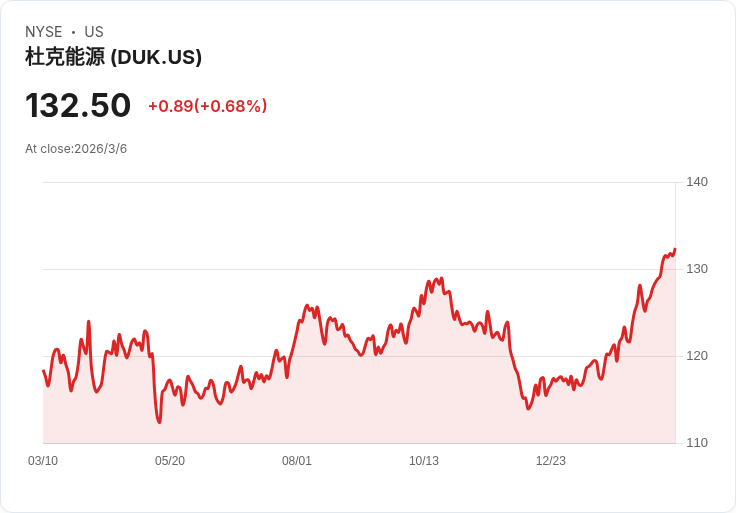Click the US market label
Screen dimensions: 736x513
94,32
